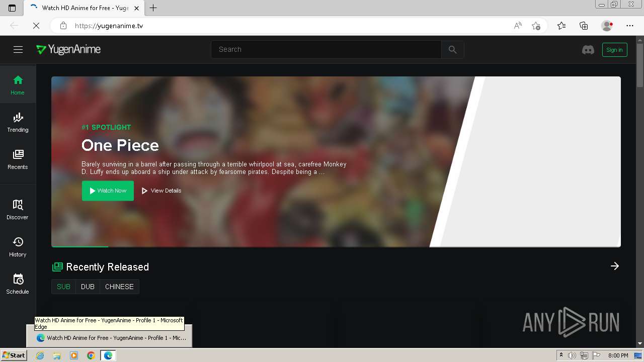The image size is (644, 362).
Task: Open Read aloud icon in address bar
Action: click(x=518, y=26)
